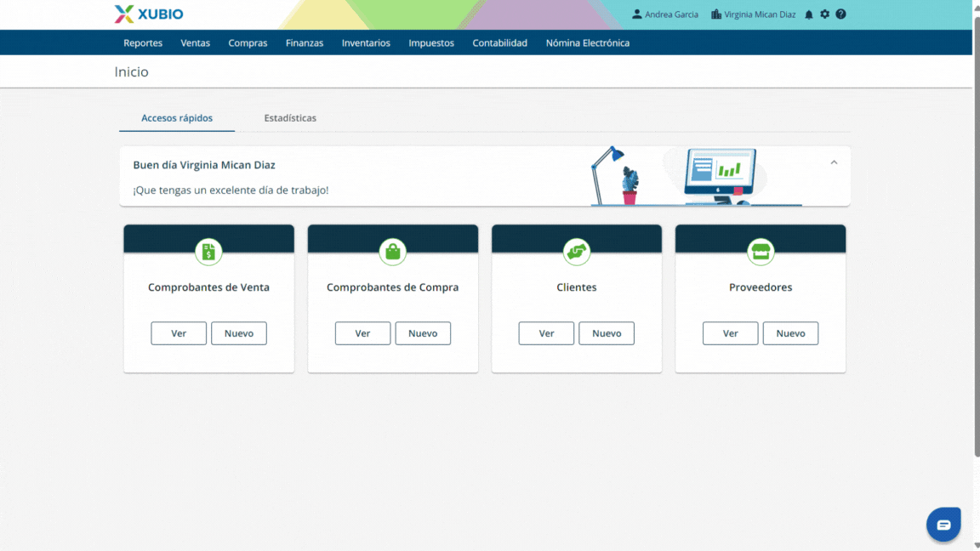Click the page vertical scrollbar
Viewport: 980px width, 551px height.
pyautogui.click(x=977, y=237)
